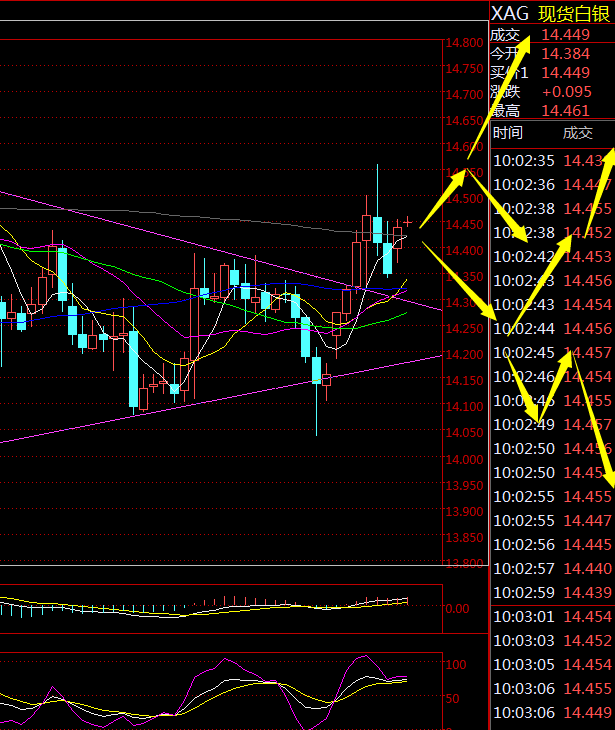
Task: Click the 14.800 label on the price axis
Action: (464, 43)
